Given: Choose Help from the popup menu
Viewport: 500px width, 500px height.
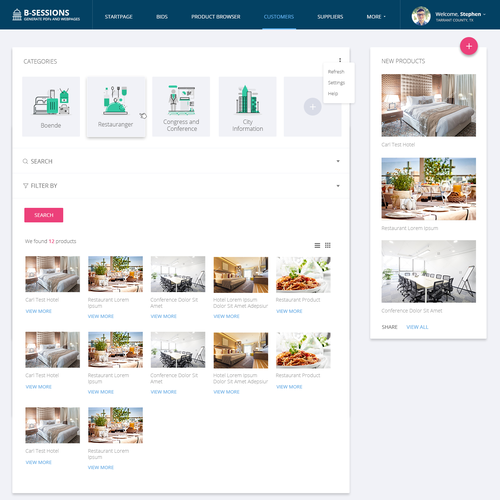Looking at the screenshot, I should pyautogui.click(x=333, y=94).
